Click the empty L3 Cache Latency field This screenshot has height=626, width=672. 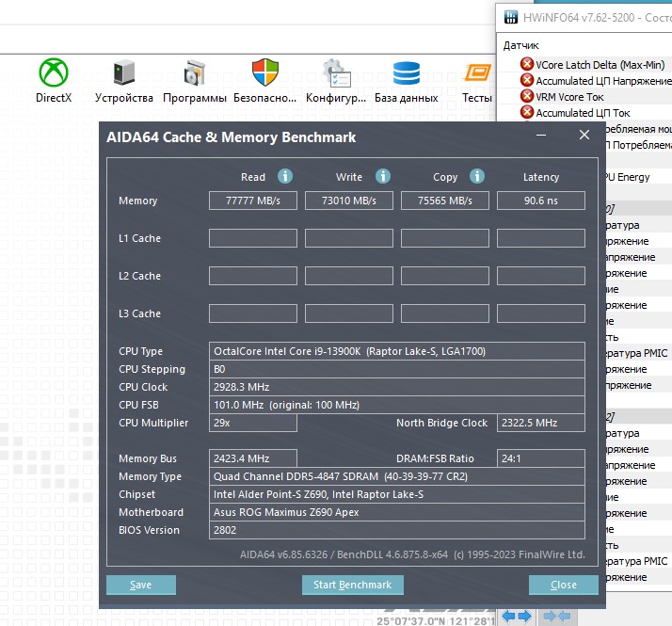tap(541, 313)
